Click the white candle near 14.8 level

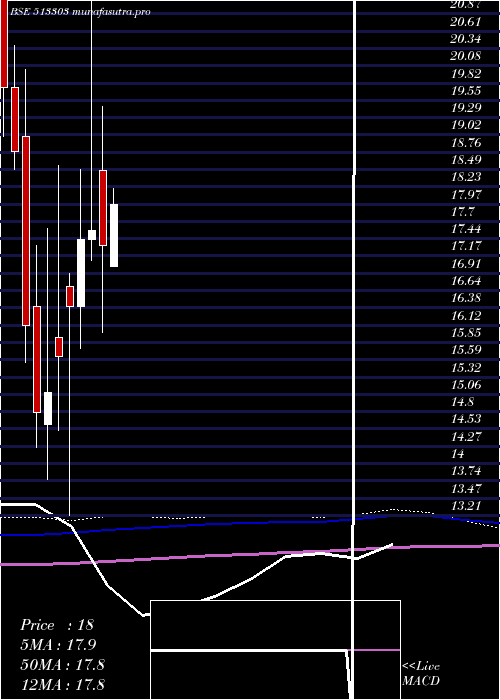(x=48, y=408)
